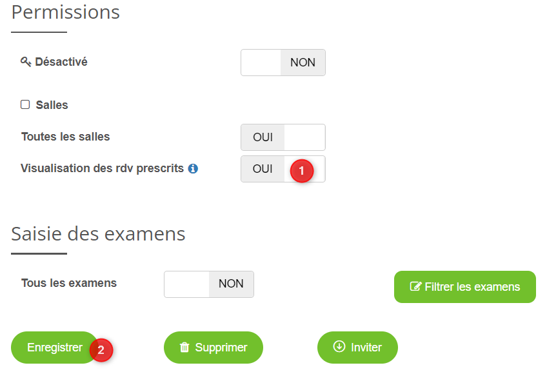Click the Désactivé label text
The width and height of the screenshot is (547, 392).
(x=61, y=62)
